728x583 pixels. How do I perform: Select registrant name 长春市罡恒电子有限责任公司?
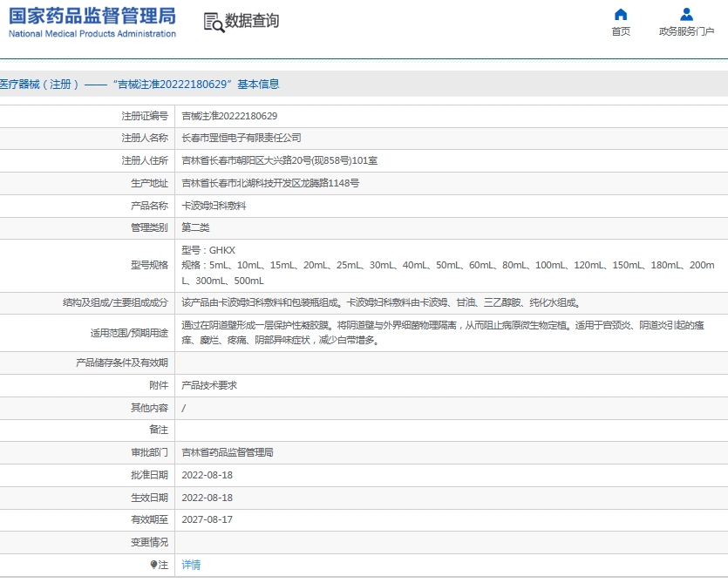(x=241, y=138)
